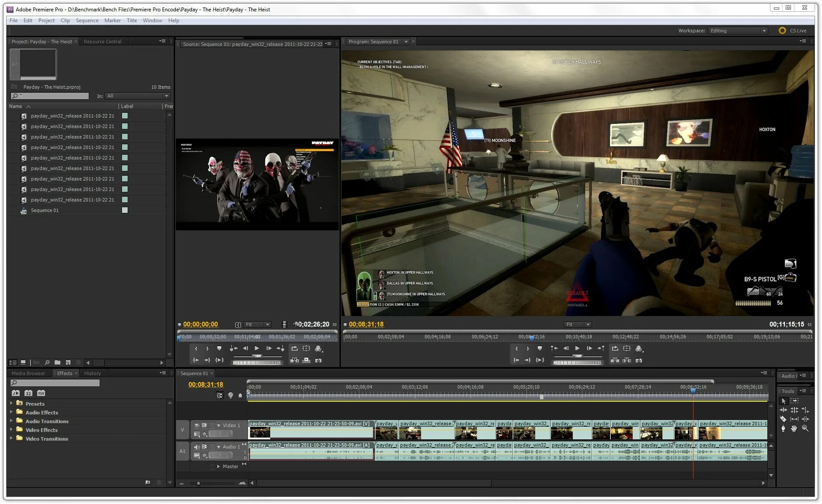Switch Project panel to List view
The width and height of the screenshot is (822, 504).
(13, 362)
